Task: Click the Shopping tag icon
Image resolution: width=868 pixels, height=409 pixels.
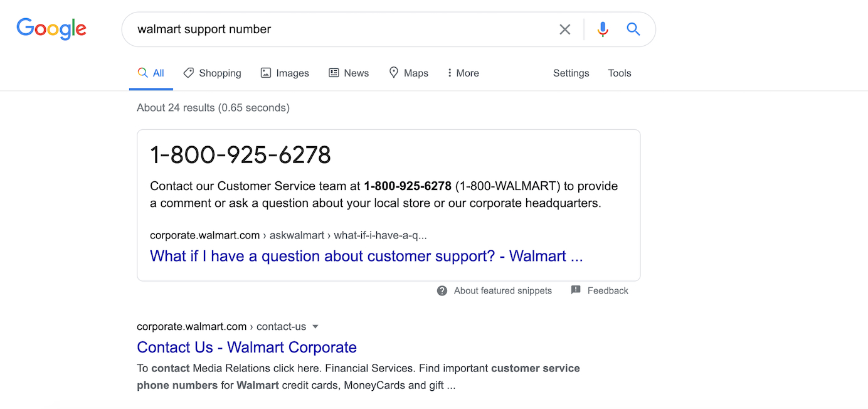Action: pos(188,73)
